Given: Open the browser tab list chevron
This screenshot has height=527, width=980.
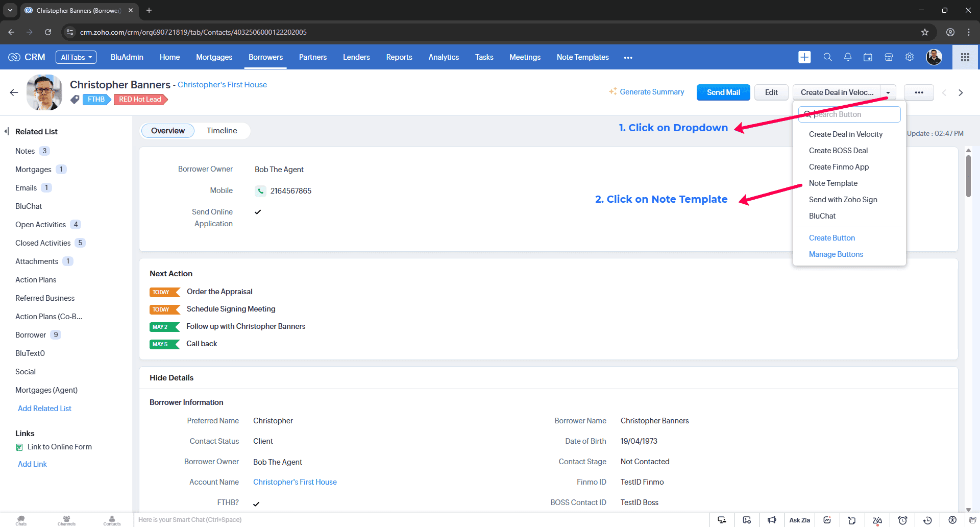Looking at the screenshot, I should pos(10,10).
